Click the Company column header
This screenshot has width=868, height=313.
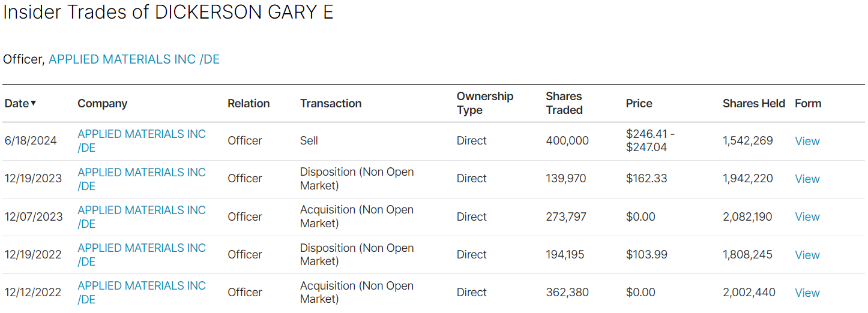point(102,103)
